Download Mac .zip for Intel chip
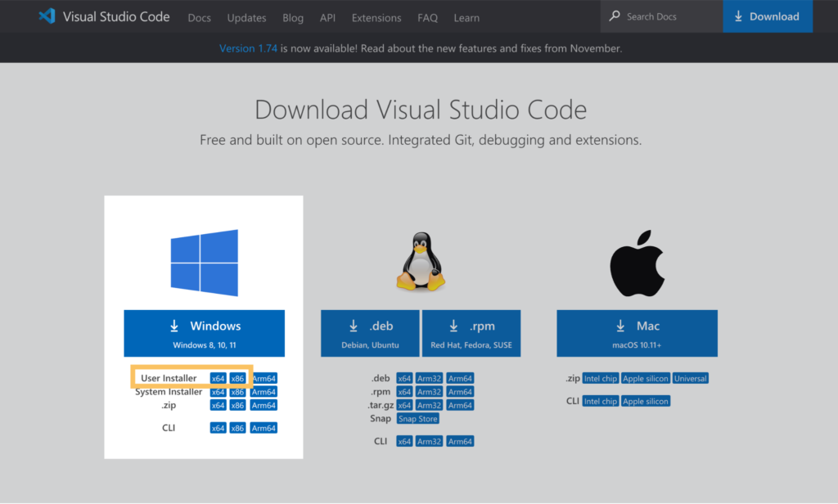The width and height of the screenshot is (838, 504). coord(600,378)
